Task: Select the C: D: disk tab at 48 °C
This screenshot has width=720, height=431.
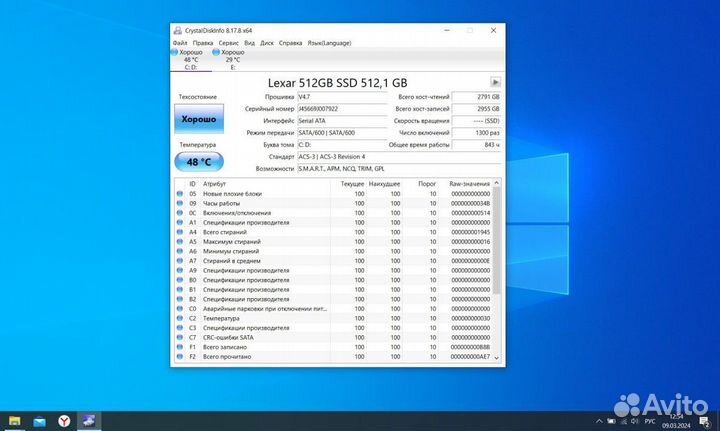Action: 191,60
